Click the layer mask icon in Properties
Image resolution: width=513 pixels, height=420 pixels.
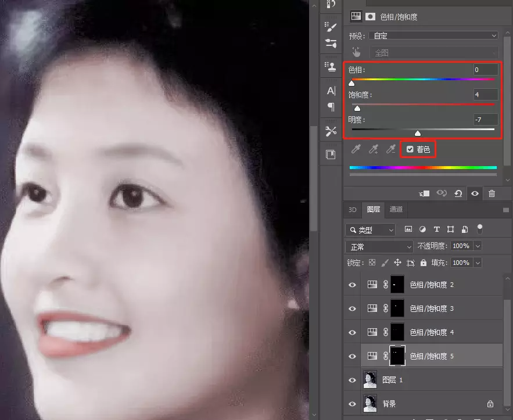tap(370, 16)
